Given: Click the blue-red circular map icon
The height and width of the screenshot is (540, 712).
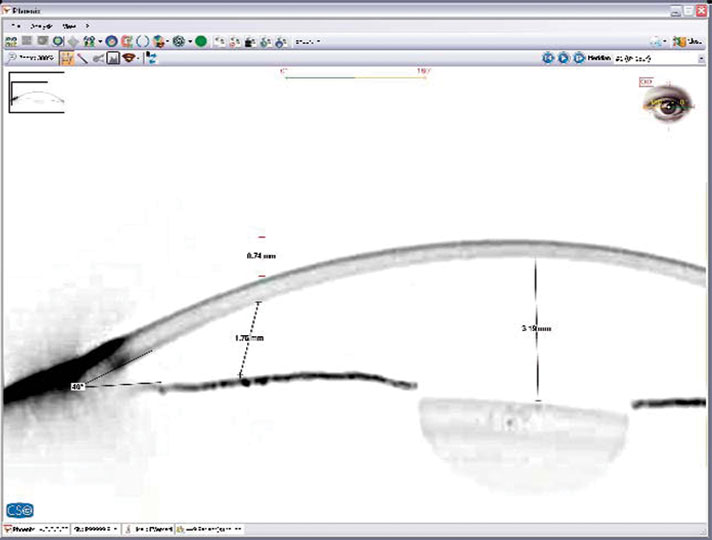Looking at the screenshot, I should point(112,42).
